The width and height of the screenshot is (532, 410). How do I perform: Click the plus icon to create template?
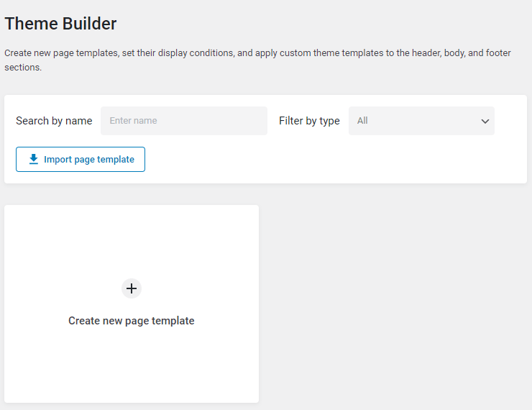(132, 288)
